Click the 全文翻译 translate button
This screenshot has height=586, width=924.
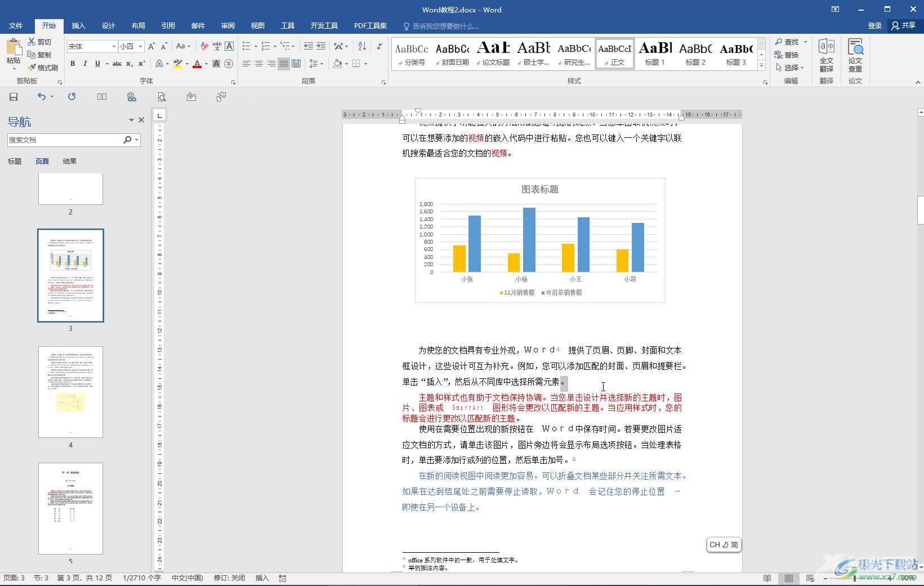coord(826,55)
